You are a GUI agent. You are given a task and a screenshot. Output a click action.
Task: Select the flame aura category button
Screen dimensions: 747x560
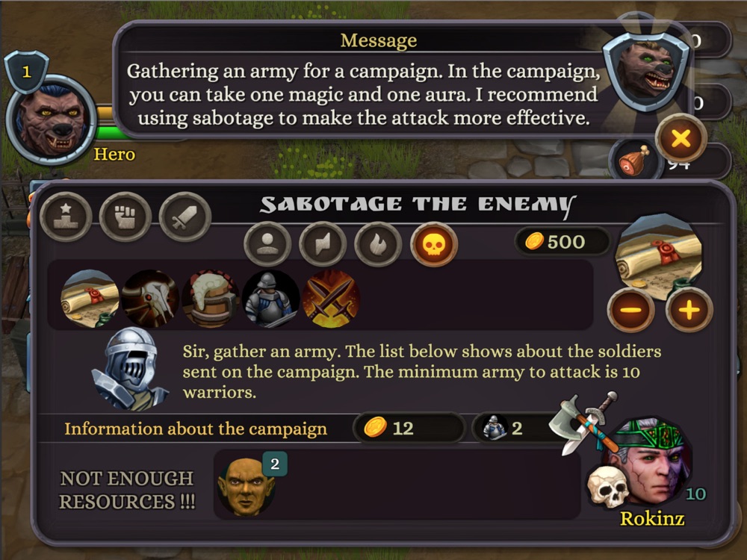pos(378,244)
